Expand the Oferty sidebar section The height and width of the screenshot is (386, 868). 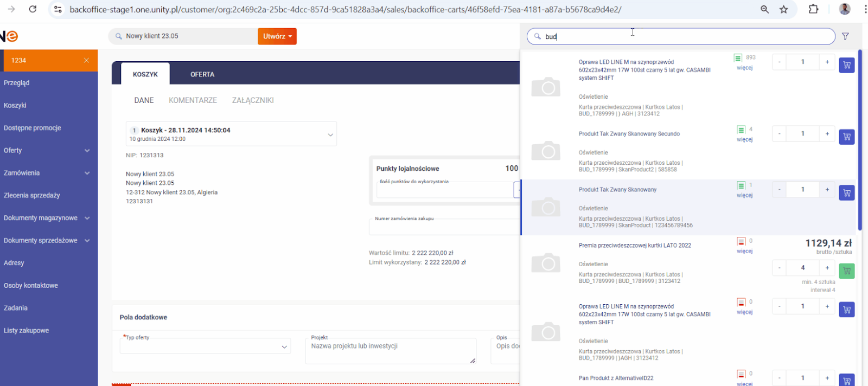(87, 151)
